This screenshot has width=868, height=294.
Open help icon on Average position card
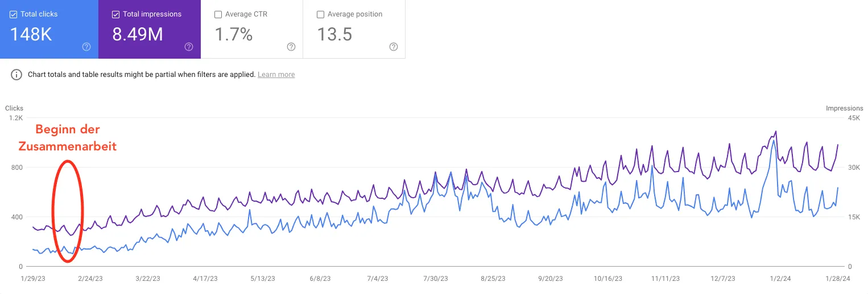tap(393, 47)
